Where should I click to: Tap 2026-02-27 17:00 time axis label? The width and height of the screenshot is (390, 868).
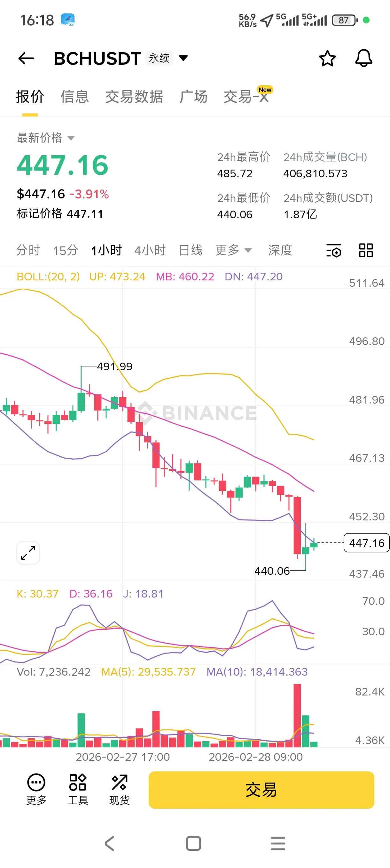pyautogui.click(x=123, y=757)
